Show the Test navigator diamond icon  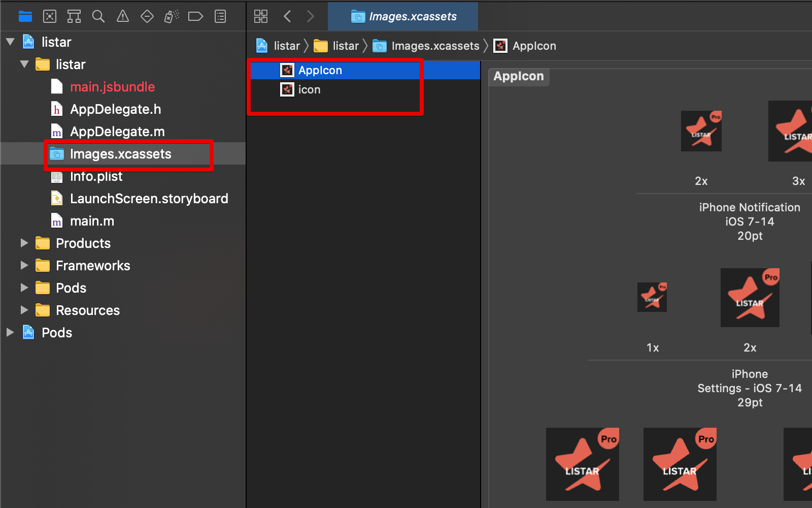coord(147,17)
